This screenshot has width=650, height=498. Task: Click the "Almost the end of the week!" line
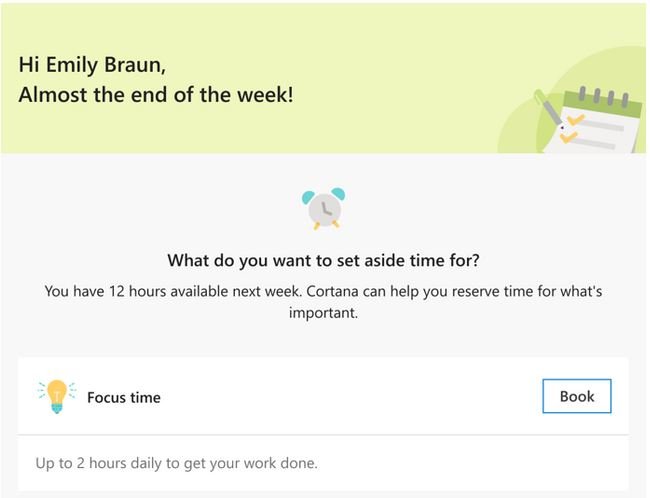pyautogui.click(x=156, y=97)
